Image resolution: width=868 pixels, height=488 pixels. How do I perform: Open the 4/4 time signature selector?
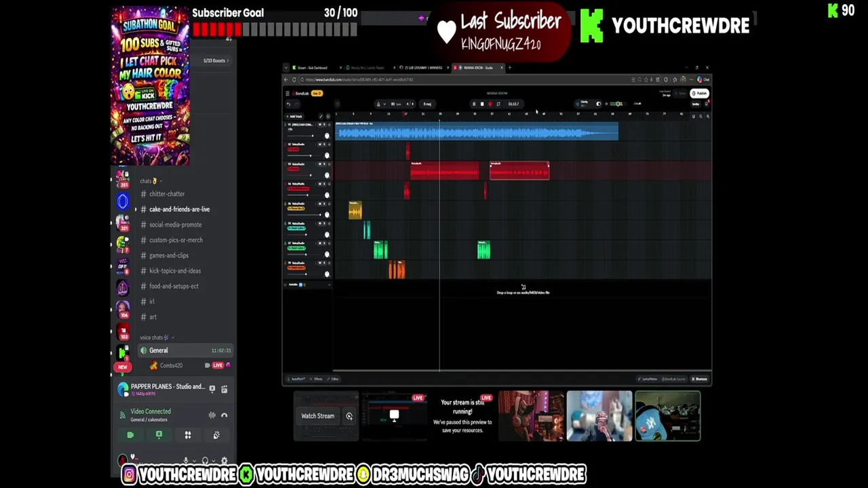(x=410, y=104)
